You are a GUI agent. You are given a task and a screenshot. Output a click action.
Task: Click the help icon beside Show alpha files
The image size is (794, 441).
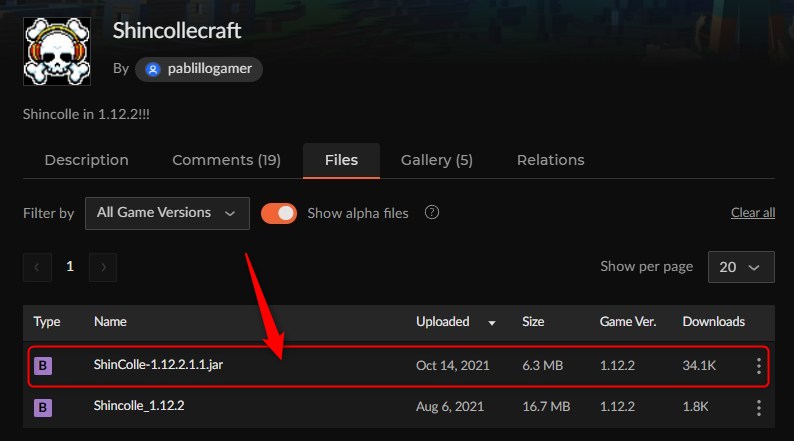(x=431, y=212)
